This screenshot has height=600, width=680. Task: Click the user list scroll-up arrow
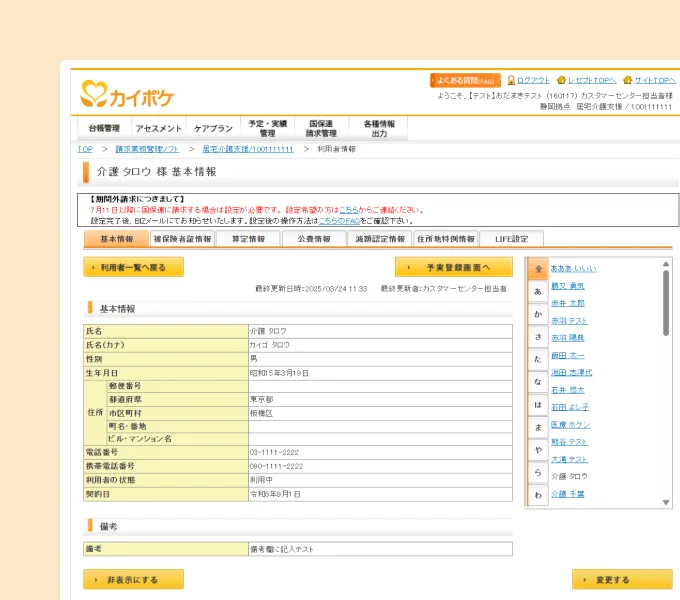pyautogui.click(x=666, y=264)
